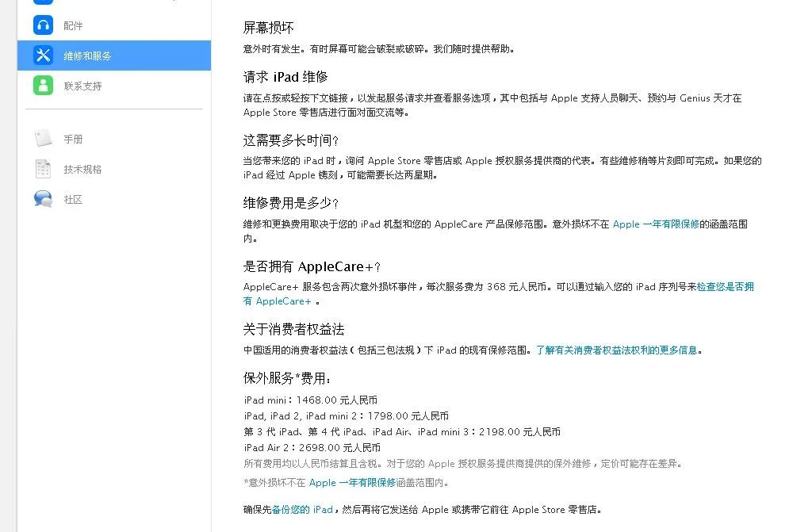Select the notepad manual icon in sidebar
The width and height of the screenshot is (793, 532).
tap(45, 138)
